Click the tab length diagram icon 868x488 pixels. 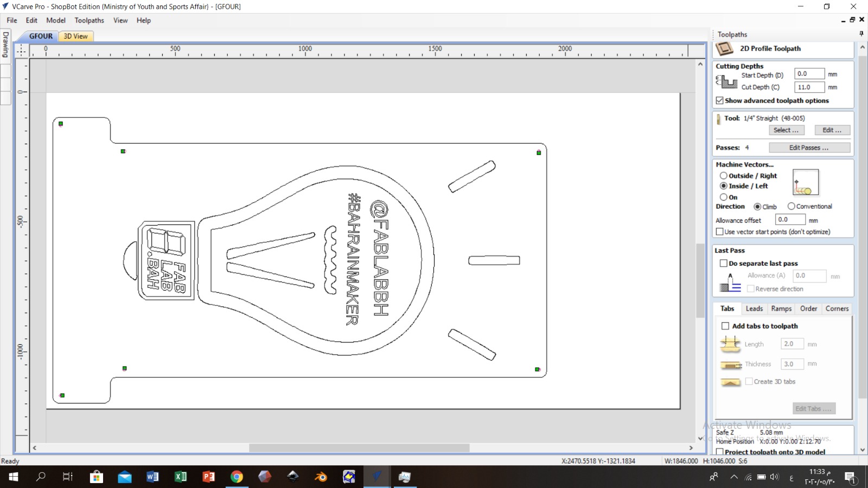(x=730, y=344)
